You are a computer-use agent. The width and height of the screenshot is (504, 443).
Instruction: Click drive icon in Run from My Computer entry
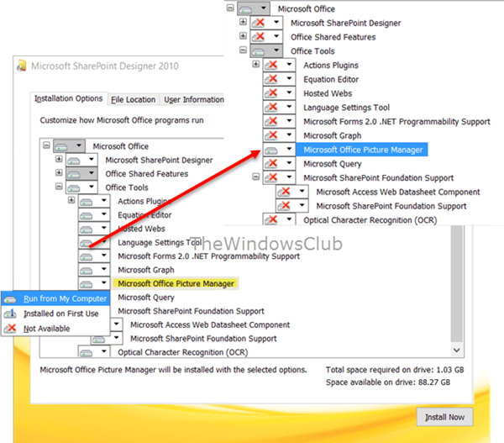10,299
